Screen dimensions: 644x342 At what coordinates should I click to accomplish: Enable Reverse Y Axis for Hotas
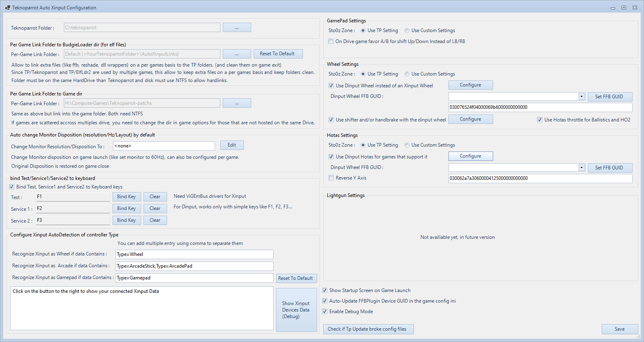click(331, 178)
